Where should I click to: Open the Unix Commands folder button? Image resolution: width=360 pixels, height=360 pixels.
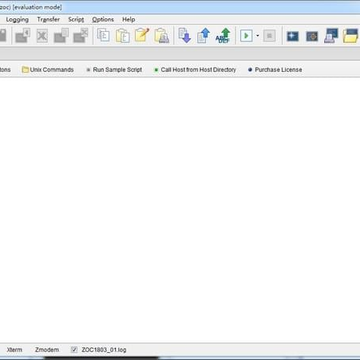[48, 70]
